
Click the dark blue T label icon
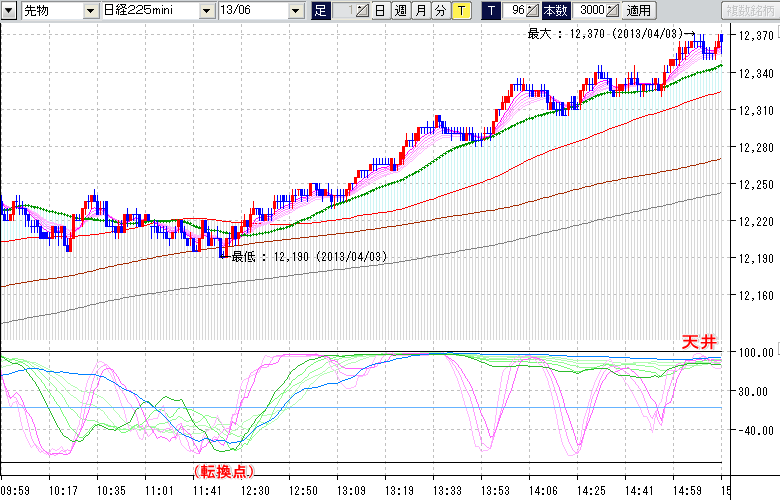pyautogui.click(x=491, y=11)
